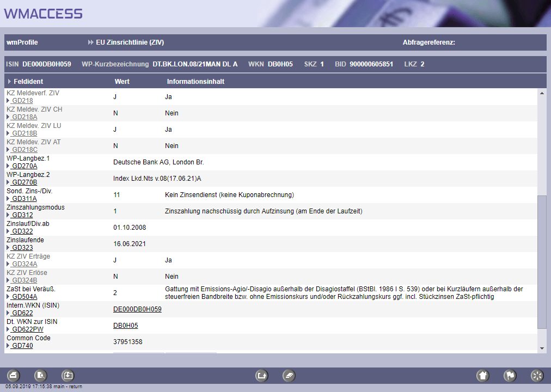Open the DE000DB0H059 ISIN link
This screenshot has height=392, width=551.
pyautogui.click(x=137, y=309)
